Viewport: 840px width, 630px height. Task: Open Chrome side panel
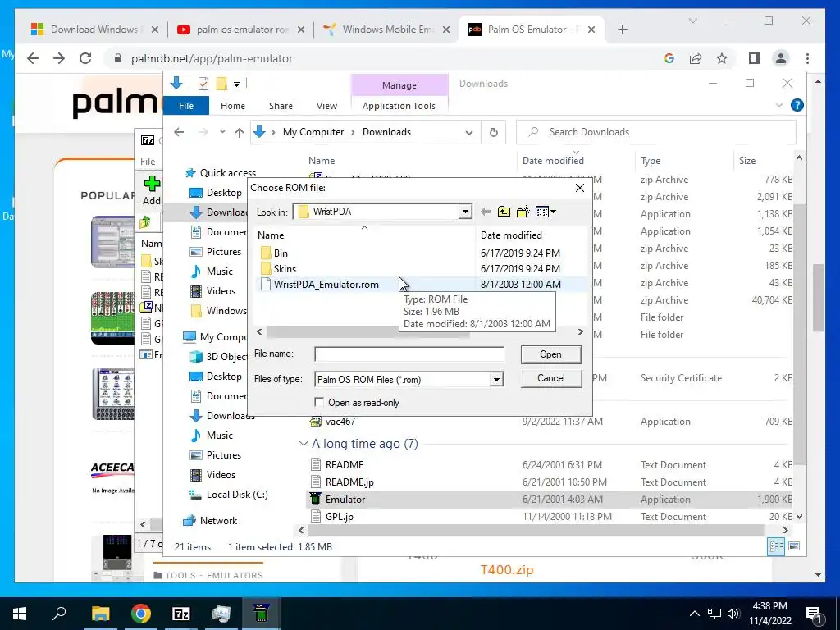tap(755, 58)
